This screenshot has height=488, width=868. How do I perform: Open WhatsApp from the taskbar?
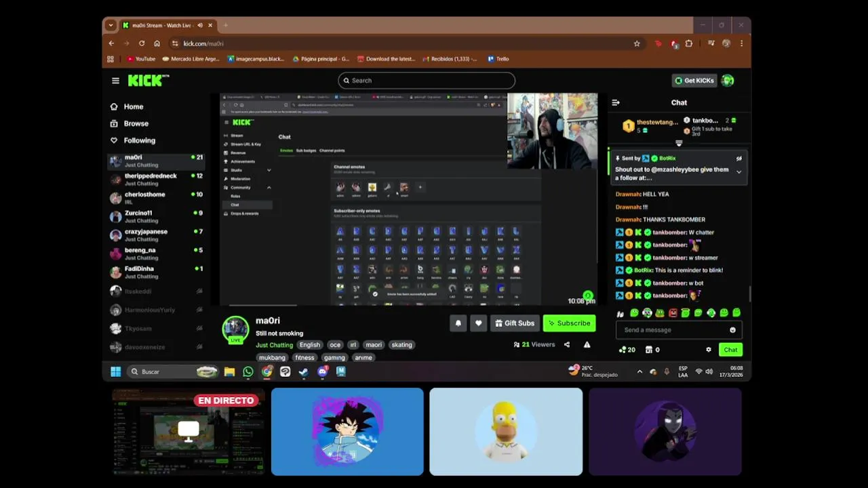248,371
